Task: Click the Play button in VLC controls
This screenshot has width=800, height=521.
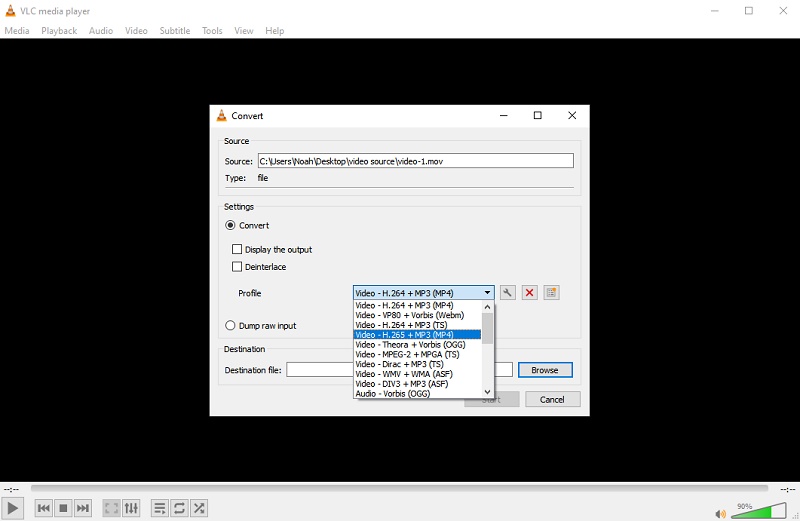Action: 12,508
